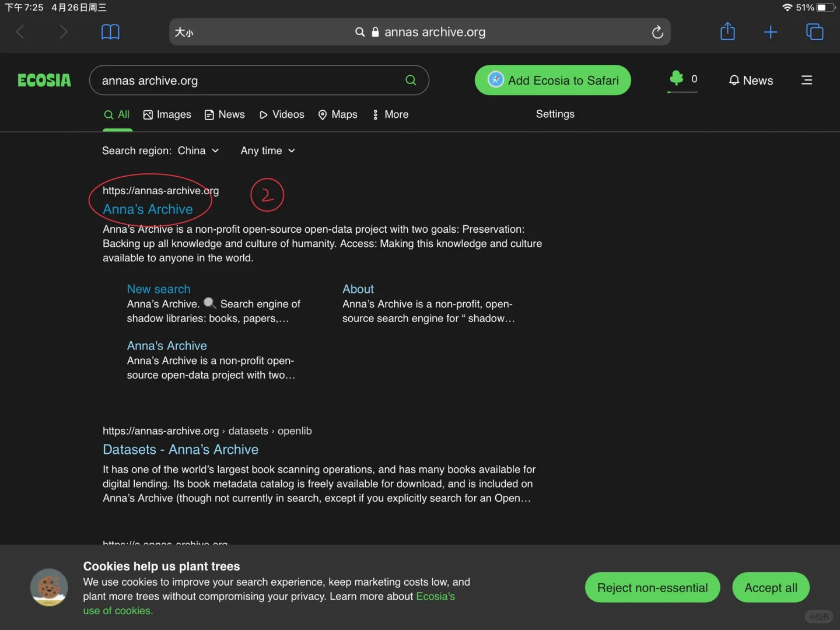Select the All results tab
The image size is (840, 630).
[117, 114]
